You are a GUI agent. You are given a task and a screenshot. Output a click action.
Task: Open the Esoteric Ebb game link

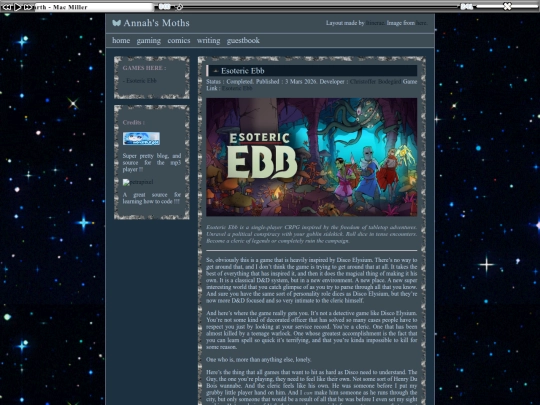pos(237,88)
